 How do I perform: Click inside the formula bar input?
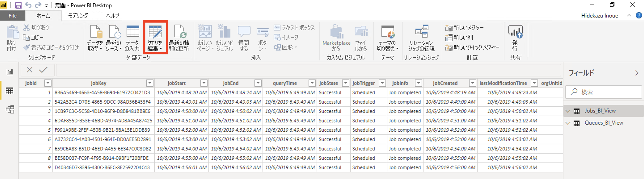tap(308, 70)
